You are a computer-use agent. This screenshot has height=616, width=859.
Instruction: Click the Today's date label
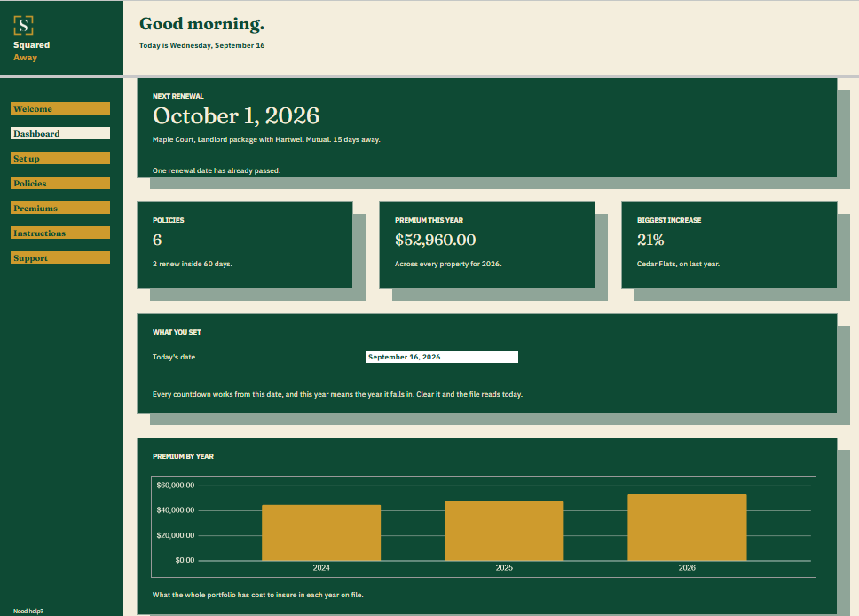(x=174, y=357)
